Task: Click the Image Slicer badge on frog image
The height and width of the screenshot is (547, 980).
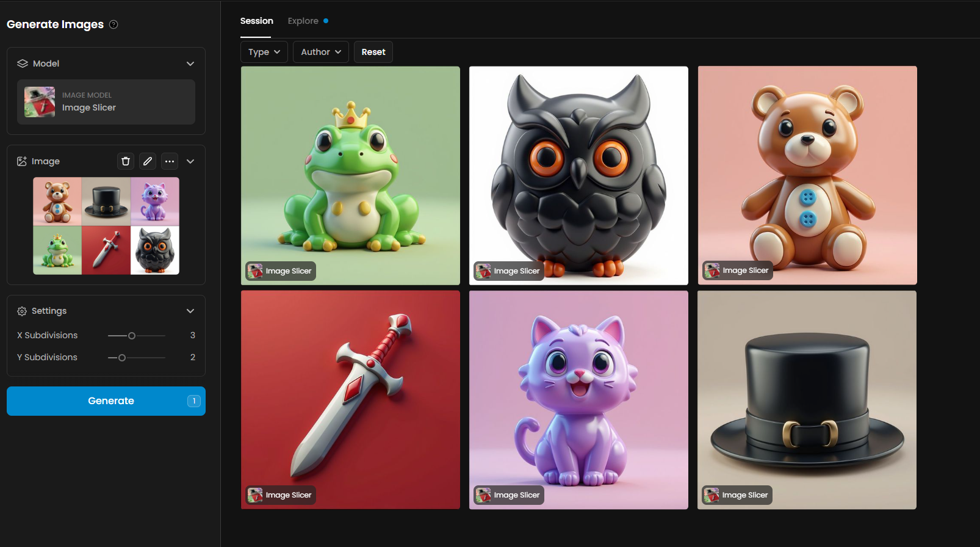Action: click(281, 271)
